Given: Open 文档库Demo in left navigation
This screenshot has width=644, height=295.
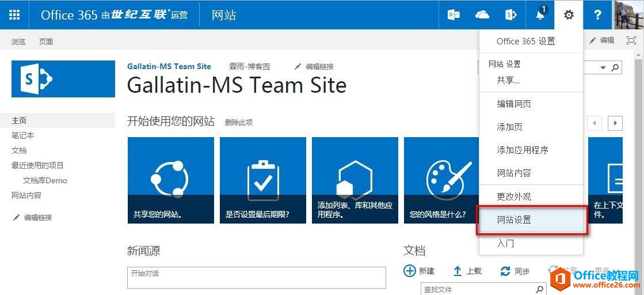Looking at the screenshot, I should (x=45, y=180).
